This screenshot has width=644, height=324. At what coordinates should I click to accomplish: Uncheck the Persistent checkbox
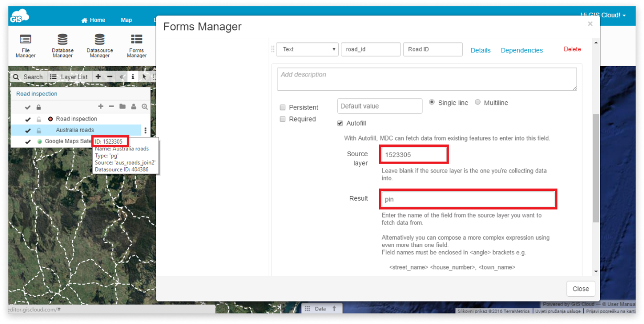[283, 107]
